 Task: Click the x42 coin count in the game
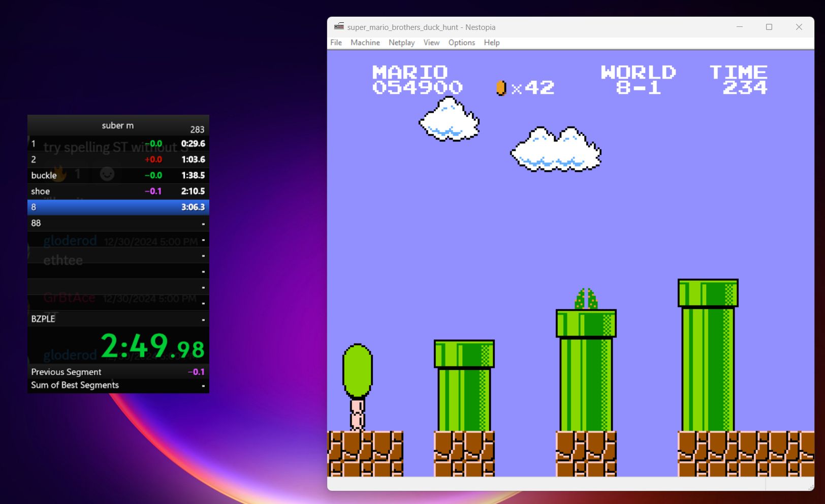(x=533, y=88)
